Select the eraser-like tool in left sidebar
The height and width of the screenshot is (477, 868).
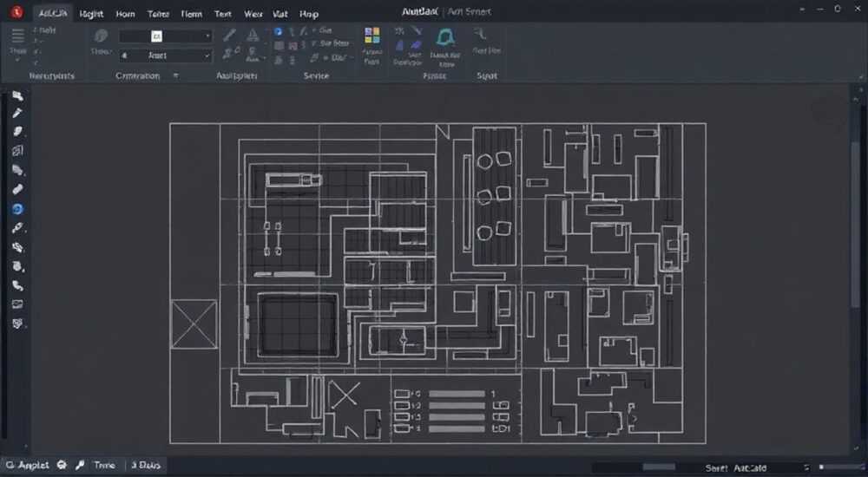pos(17,189)
